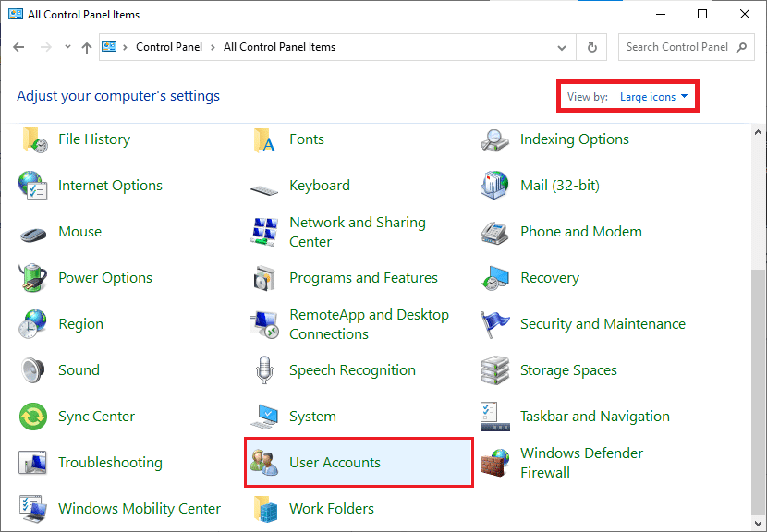Image resolution: width=767 pixels, height=532 pixels.
Task: Select the Control Panel breadcrumb in address bar
Action: tap(170, 47)
